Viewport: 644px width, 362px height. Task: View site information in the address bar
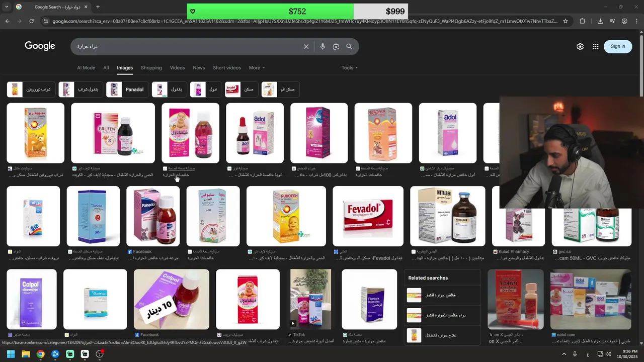tap(46, 21)
